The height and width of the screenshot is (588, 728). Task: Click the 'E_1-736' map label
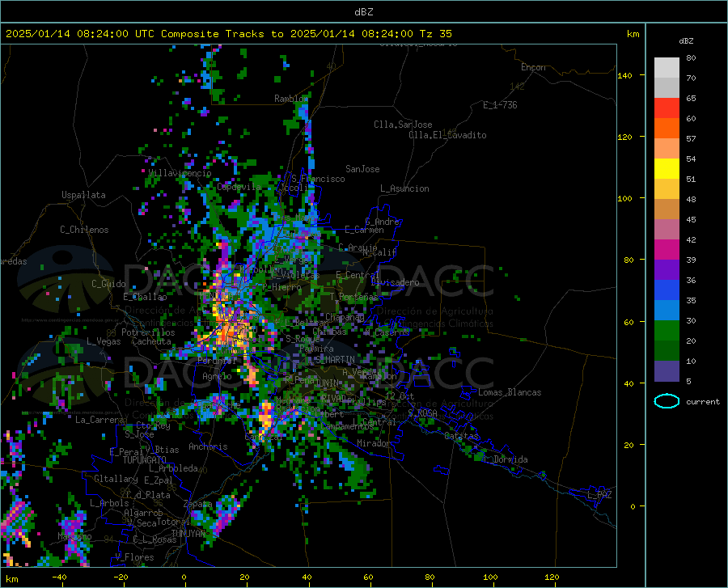[x=500, y=105]
